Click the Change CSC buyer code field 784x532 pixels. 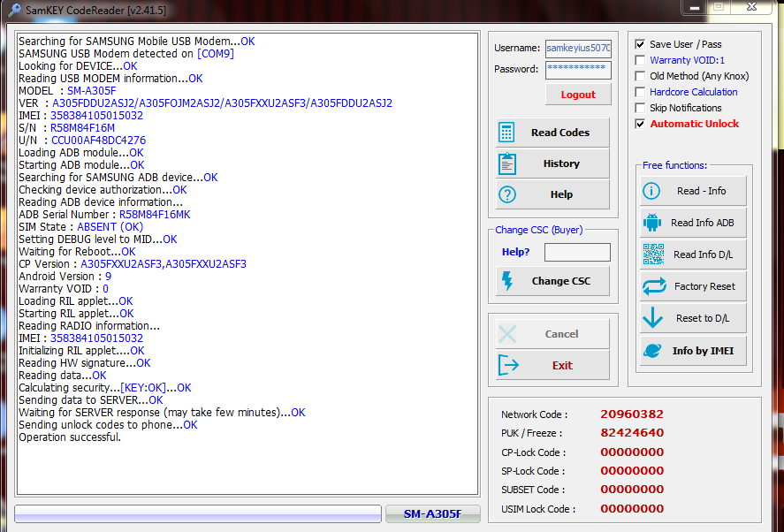[577, 252]
